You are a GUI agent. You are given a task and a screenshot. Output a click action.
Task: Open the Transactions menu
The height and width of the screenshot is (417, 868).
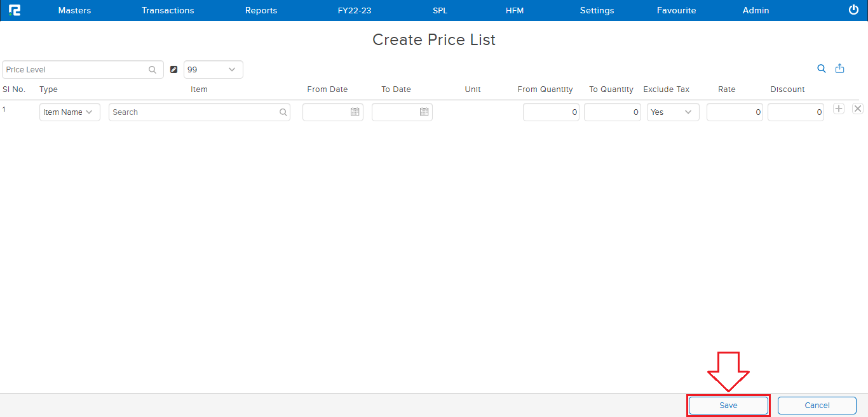tap(168, 10)
